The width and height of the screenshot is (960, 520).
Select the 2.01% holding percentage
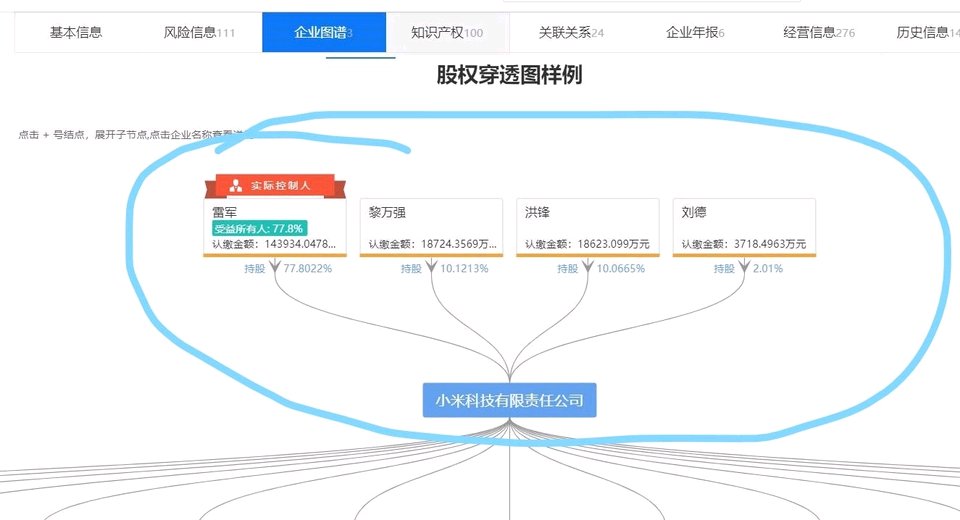pyautogui.click(x=768, y=268)
